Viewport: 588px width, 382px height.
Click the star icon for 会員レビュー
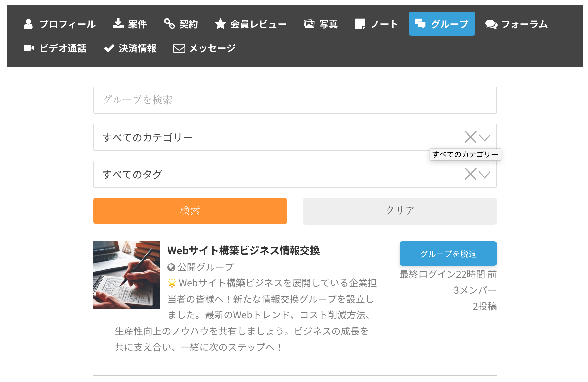220,24
